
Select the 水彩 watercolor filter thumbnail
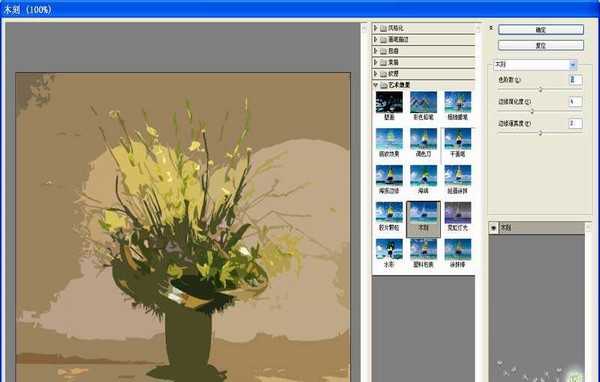(389, 253)
